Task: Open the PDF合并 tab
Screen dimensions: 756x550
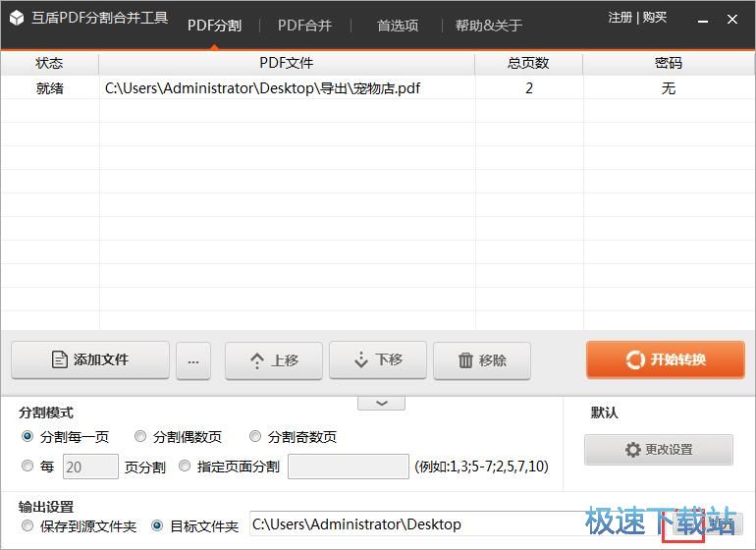Action: coord(304,26)
